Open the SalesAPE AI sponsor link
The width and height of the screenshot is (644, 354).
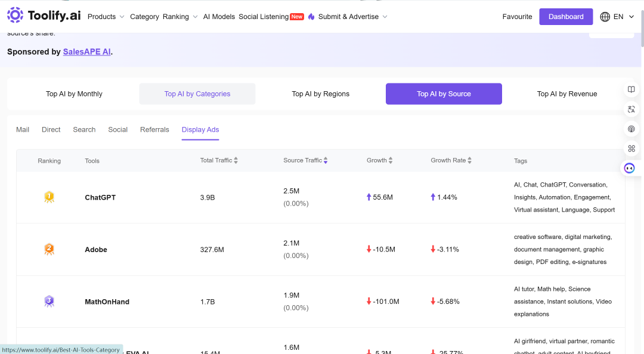[x=86, y=52]
